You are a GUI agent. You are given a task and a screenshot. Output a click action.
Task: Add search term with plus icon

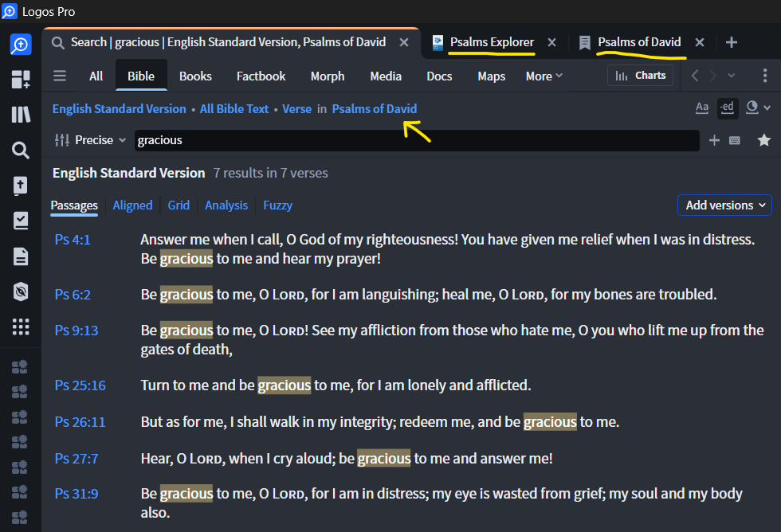[x=714, y=140]
